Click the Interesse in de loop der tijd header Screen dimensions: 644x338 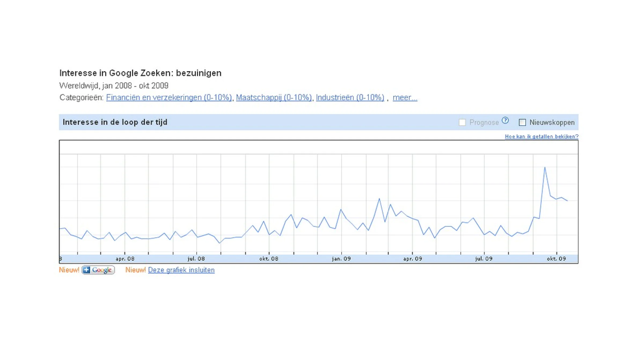(x=115, y=122)
